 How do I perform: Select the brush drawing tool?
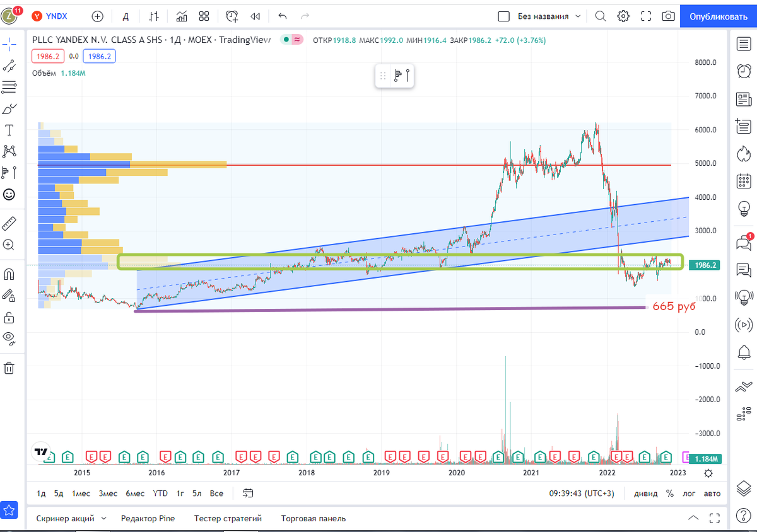click(9, 108)
